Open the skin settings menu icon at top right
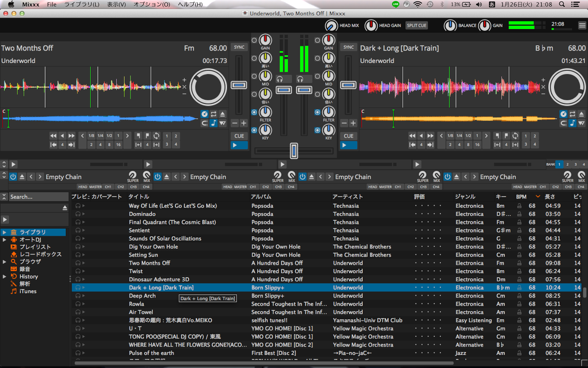 (582, 25)
